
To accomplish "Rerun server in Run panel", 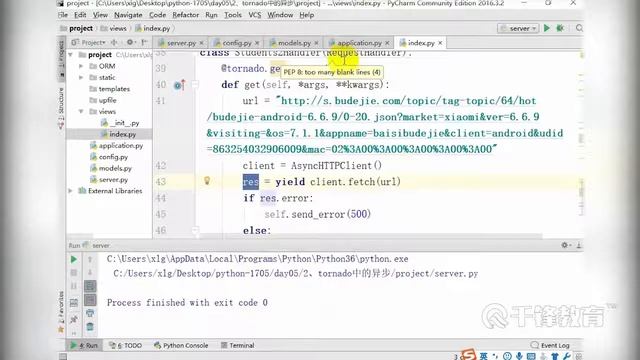I will 73,259.
